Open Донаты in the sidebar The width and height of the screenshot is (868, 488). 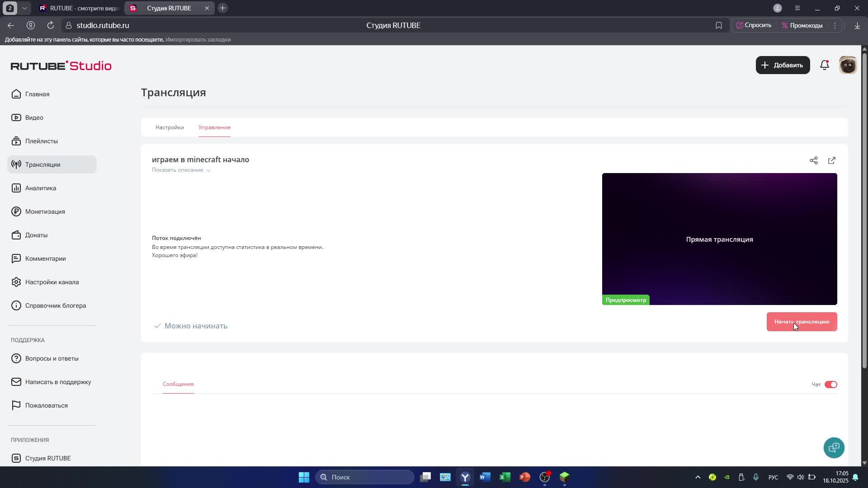pyautogui.click(x=36, y=235)
